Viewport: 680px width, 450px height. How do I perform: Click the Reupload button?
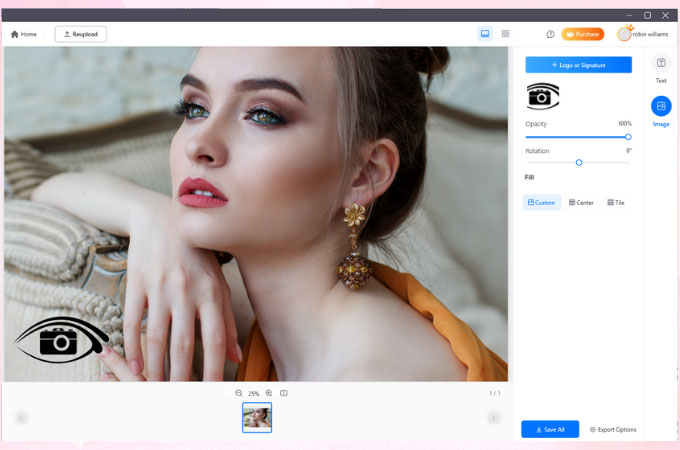pyautogui.click(x=81, y=34)
